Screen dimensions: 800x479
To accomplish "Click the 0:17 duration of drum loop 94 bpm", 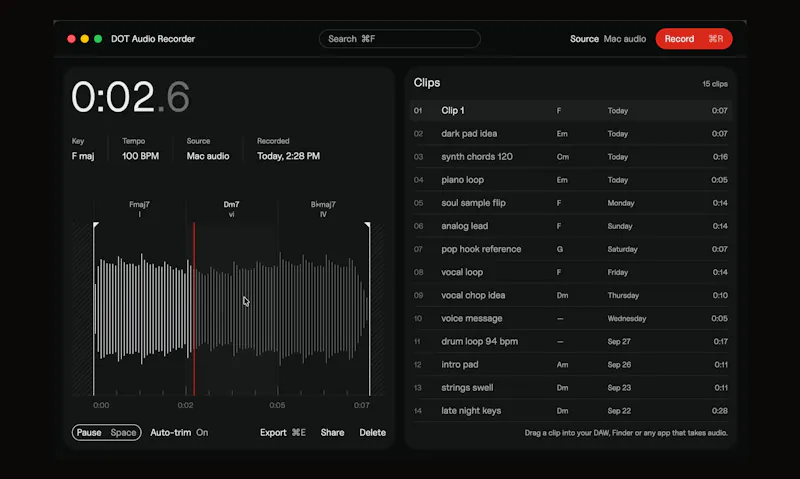I will (720, 341).
